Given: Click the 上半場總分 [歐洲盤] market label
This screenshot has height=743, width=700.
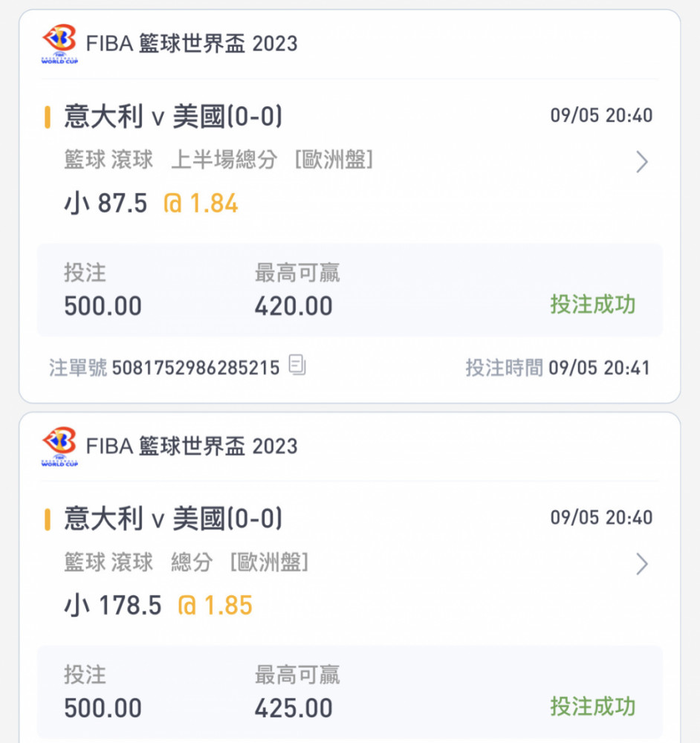Looking at the screenshot, I should (272, 160).
